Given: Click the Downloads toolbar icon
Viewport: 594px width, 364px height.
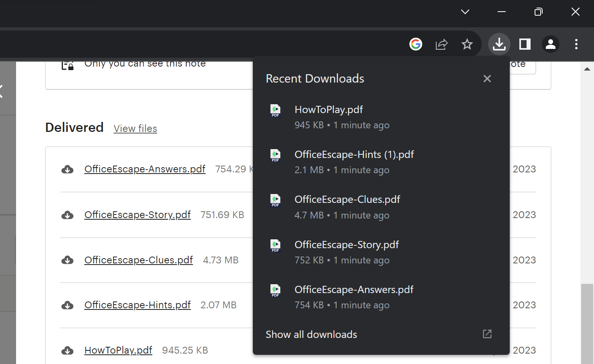Looking at the screenshot, I should click(499, 44).
